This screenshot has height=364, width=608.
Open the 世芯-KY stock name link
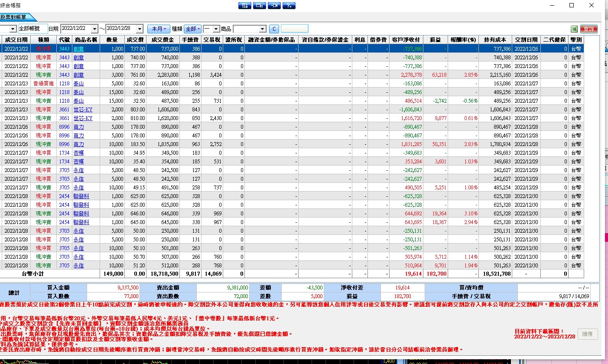click(83, 110)
